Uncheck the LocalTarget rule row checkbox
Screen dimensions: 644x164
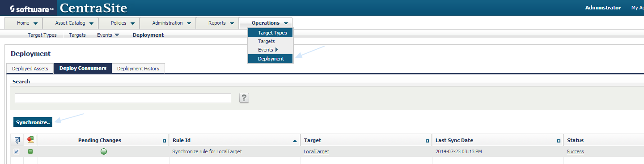[x=17, y=151]
